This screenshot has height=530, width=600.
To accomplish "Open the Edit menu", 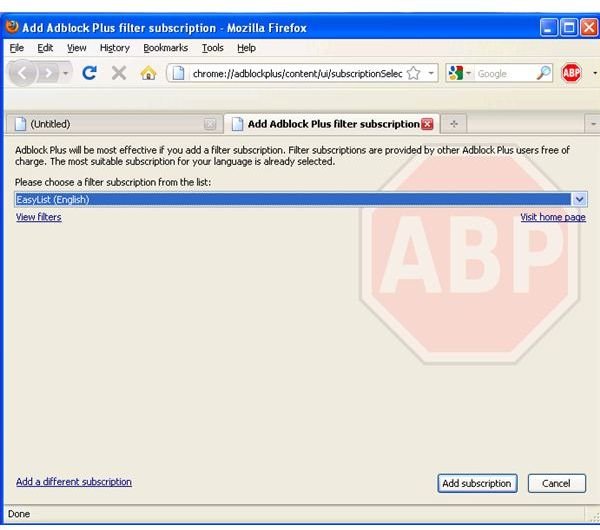I will pyautogui.click(x=45, y=48).
